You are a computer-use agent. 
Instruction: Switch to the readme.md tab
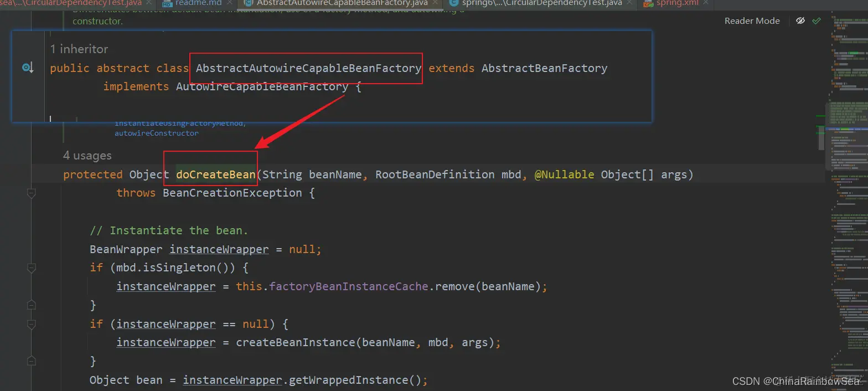[x=198, y=3]
